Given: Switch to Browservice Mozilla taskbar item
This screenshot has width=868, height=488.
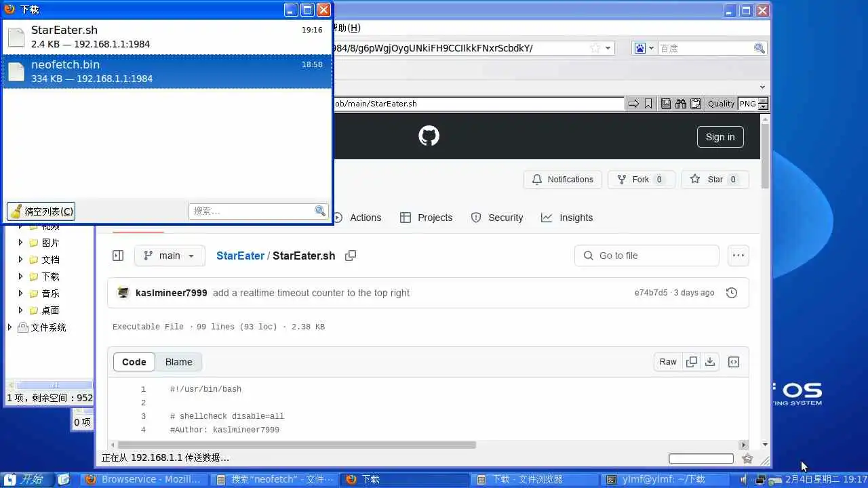Looking at the screenshot, I should point(144,479).
